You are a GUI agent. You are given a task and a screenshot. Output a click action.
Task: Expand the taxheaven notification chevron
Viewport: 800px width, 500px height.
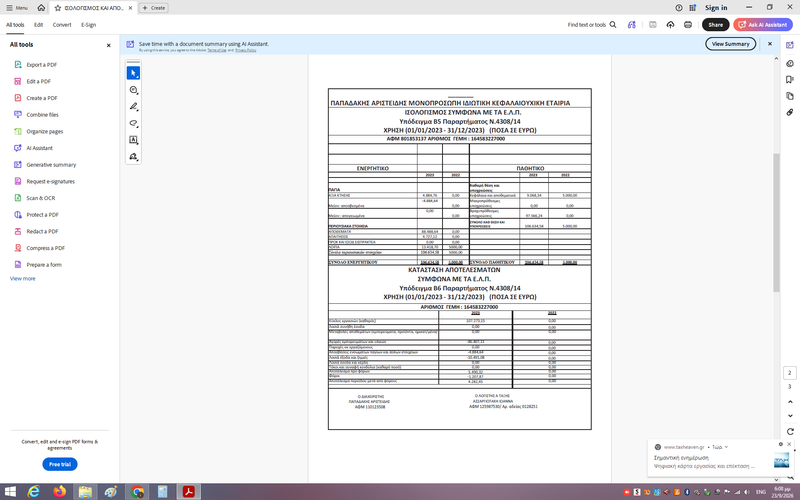[x=726, y=447]
